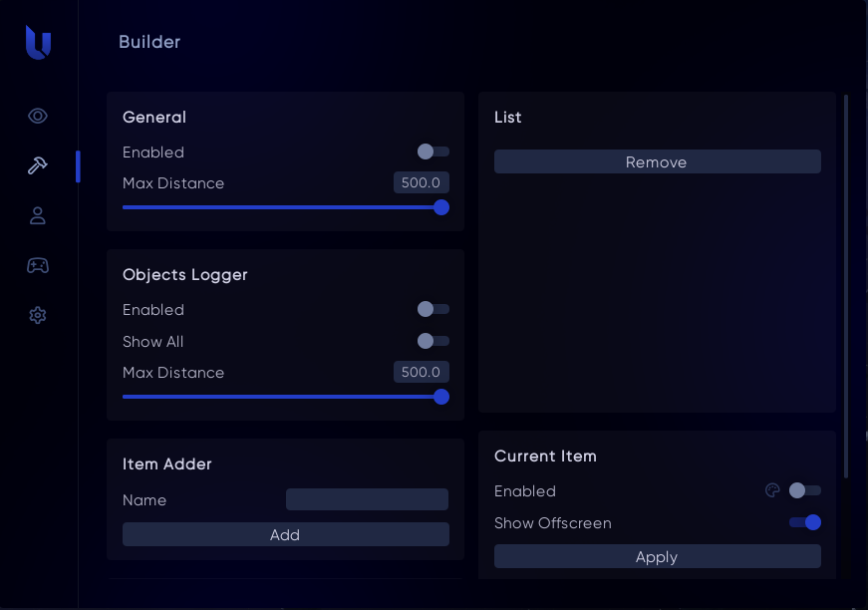Turn on Current Item Enabled toggle

click(x=804, y=490)
